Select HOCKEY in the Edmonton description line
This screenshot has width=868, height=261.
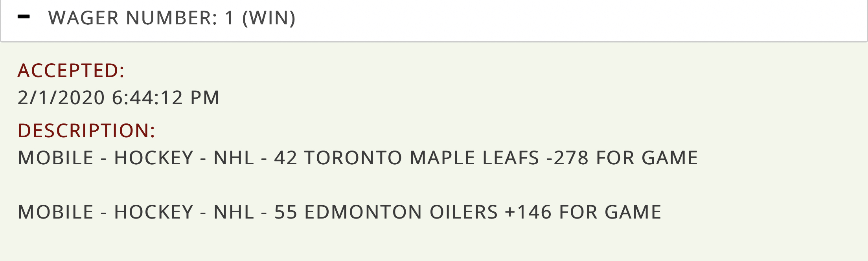pos(154,212)
